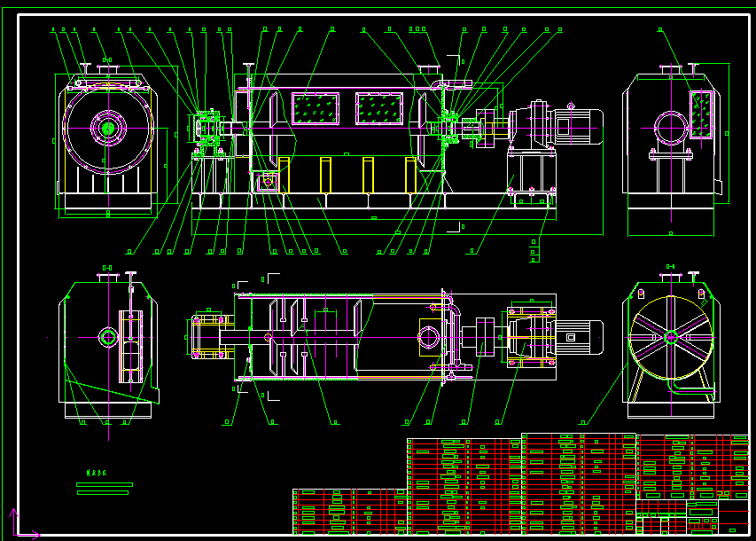Screen dimensions: 756x541
Task: Select the technical notes heading text at lower left
Action: 97,473
